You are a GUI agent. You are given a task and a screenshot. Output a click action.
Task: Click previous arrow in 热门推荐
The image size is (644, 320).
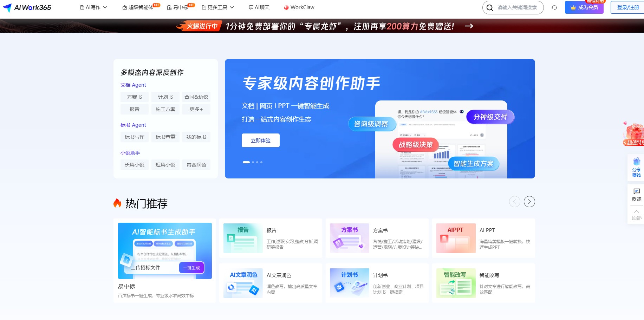point(515,202)
